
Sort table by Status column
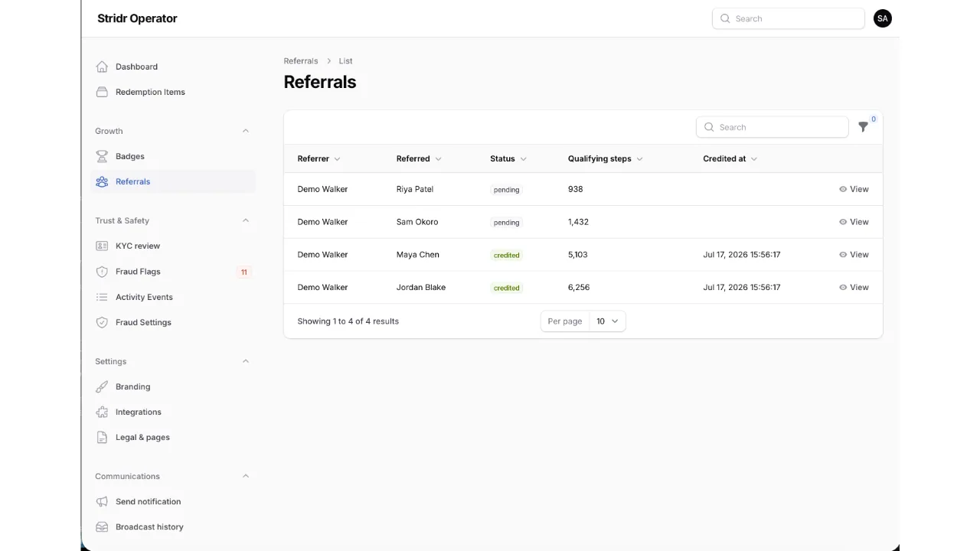click(x=508, y=158)
